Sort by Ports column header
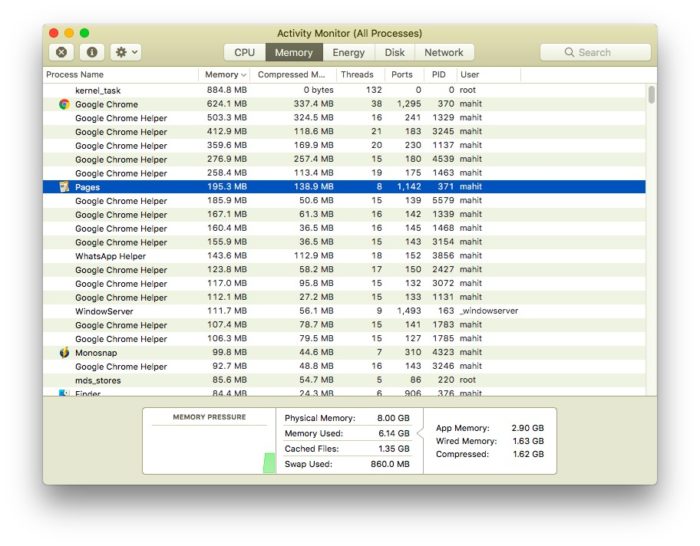 click(x=402, y=75)
